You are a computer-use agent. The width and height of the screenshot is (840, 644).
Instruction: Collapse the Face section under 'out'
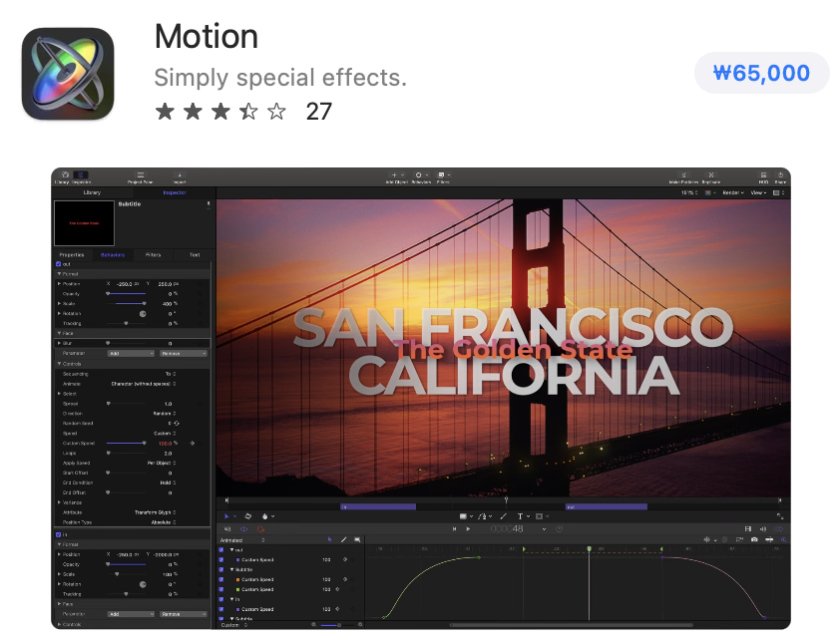point(60,333)
